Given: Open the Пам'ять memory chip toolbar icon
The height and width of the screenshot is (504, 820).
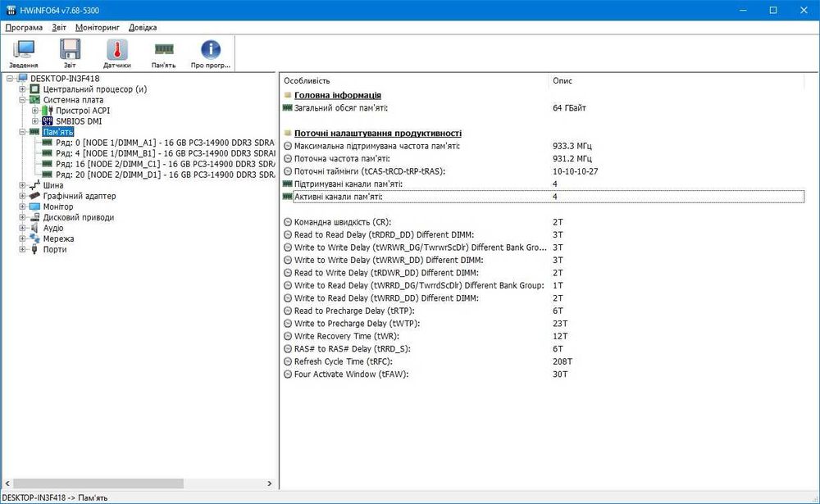Looking at the screenshot, I should [x=164, y=49].
